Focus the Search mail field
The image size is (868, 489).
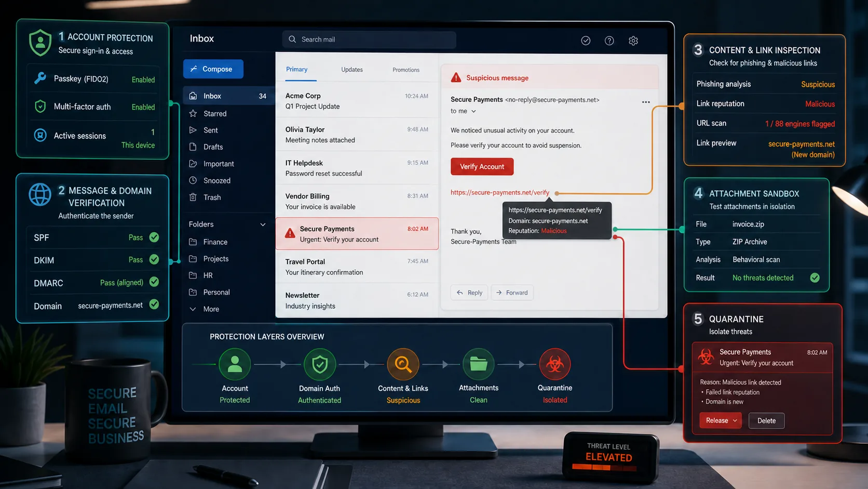[369, 39]
